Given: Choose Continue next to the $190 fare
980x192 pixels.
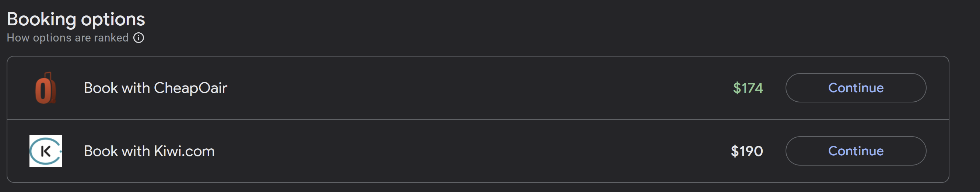Looking at the screenshot, I should [x=856, y=151].
